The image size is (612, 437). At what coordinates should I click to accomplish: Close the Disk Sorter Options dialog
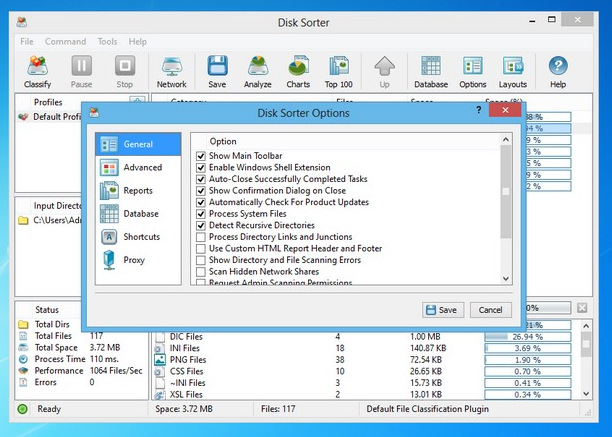[505, 110]
